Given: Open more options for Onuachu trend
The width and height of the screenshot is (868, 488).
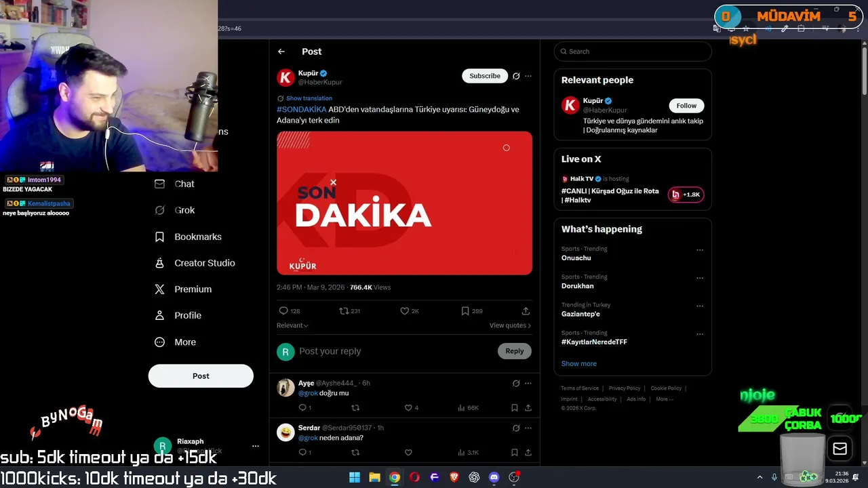Looking at the screenshot, I should 700,249.
